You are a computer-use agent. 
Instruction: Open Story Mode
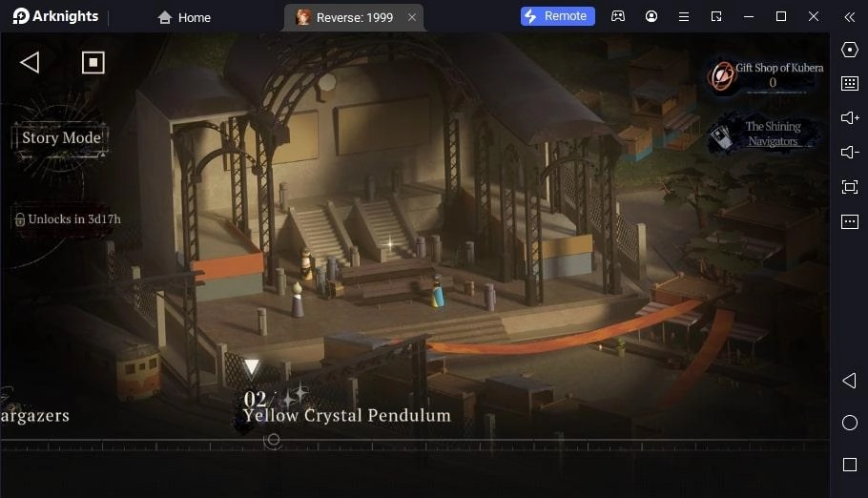point(61,137)
